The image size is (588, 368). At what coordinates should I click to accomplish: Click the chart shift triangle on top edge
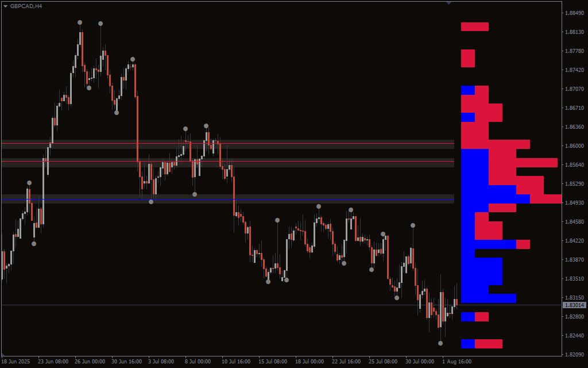coord(448,3)
